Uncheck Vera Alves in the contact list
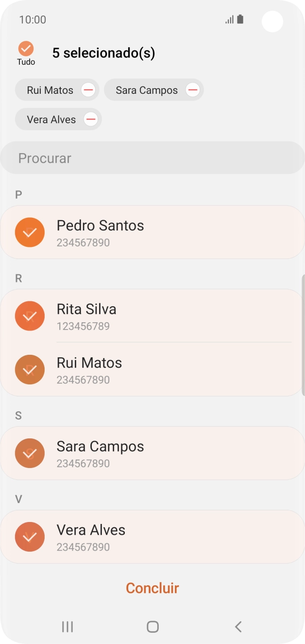The image size is (305, 644). point(30,537)
